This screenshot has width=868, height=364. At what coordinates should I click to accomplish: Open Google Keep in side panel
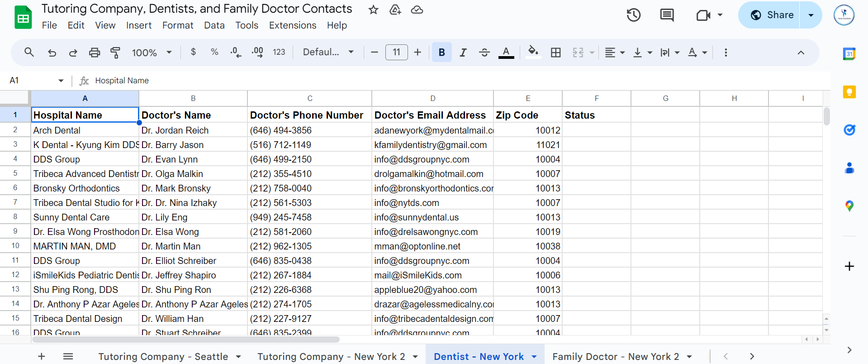(849, 92)
